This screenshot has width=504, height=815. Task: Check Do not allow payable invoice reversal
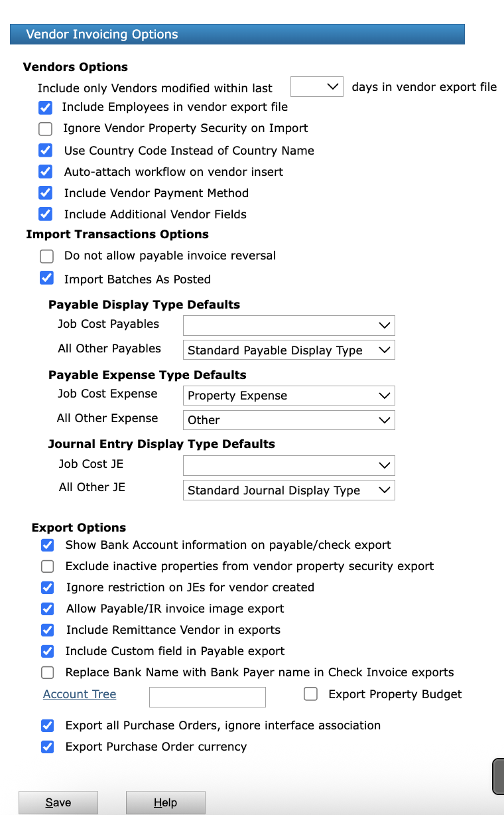coord(46,256)
